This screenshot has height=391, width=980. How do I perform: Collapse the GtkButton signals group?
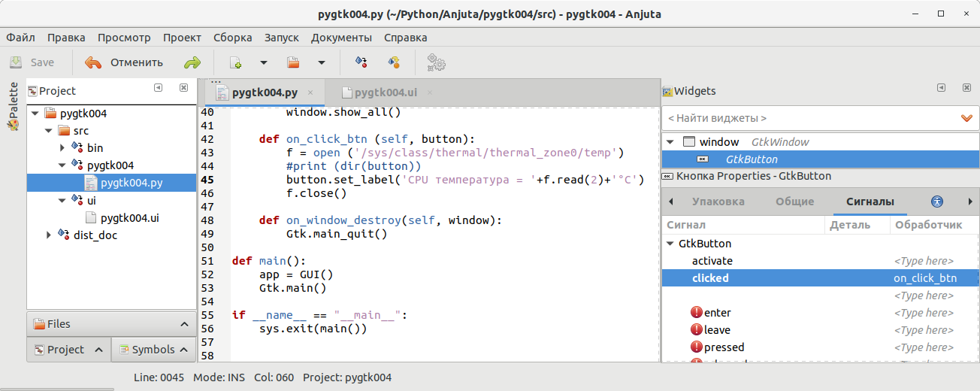(x=670, y=244)
